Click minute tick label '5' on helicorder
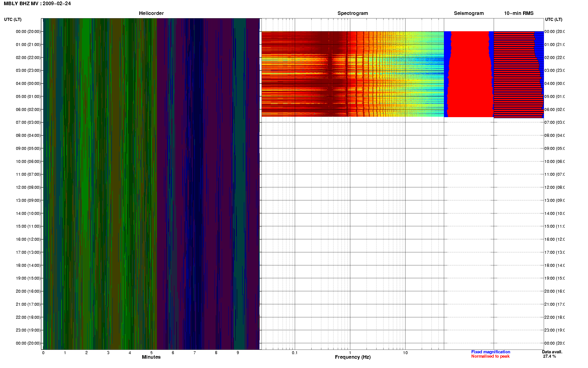Screen dimensions: 588x368 [151, 353]
